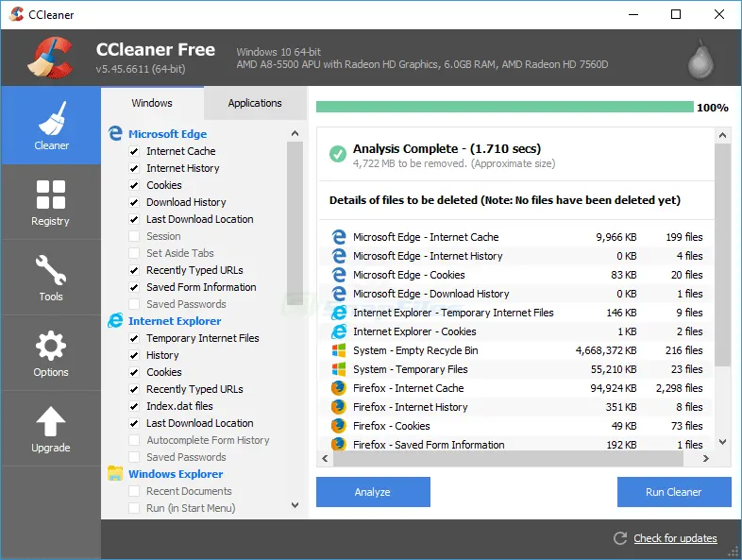742x560 pixels.
Task: Open the Options gear section
Action: point(51,352)
